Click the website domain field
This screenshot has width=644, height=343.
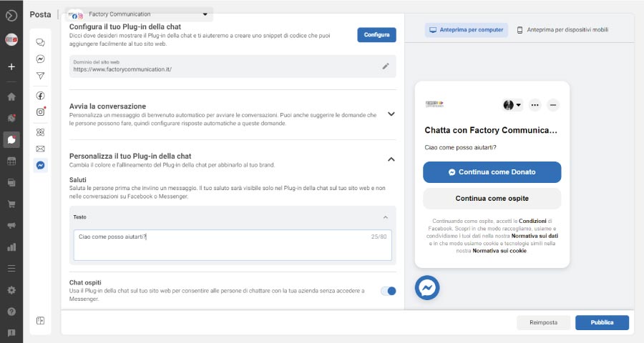click(233, 66)
